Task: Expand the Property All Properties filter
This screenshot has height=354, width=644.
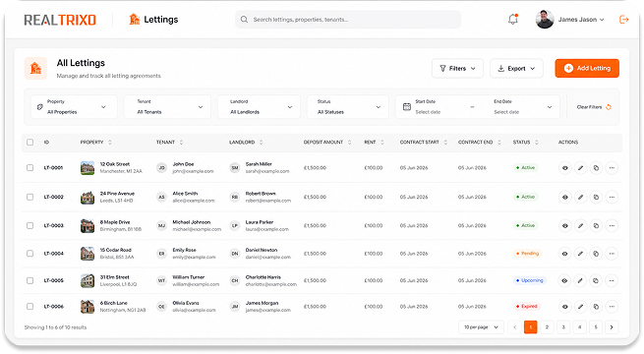Action: (75, 107)
